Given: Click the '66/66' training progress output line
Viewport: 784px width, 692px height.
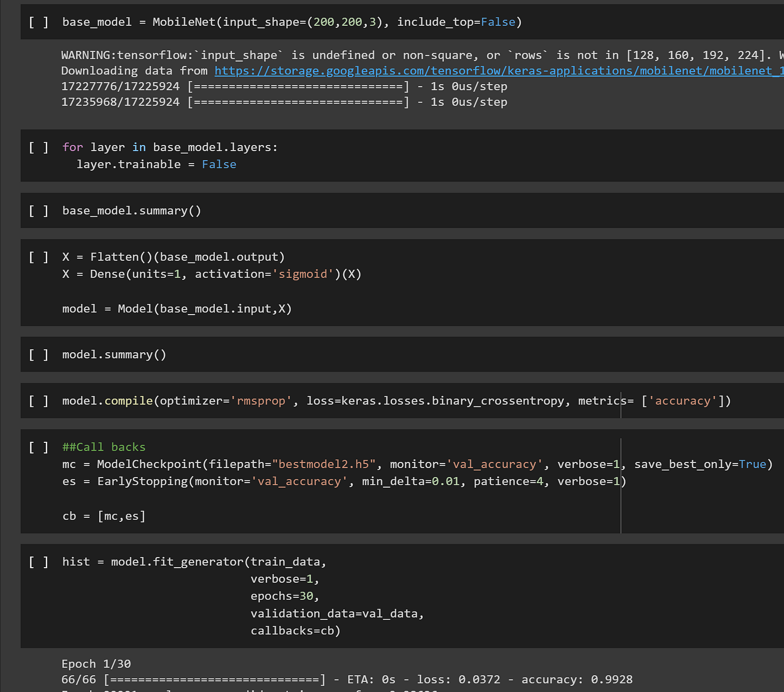Looking at the screenshot, I should click(347, 680).
